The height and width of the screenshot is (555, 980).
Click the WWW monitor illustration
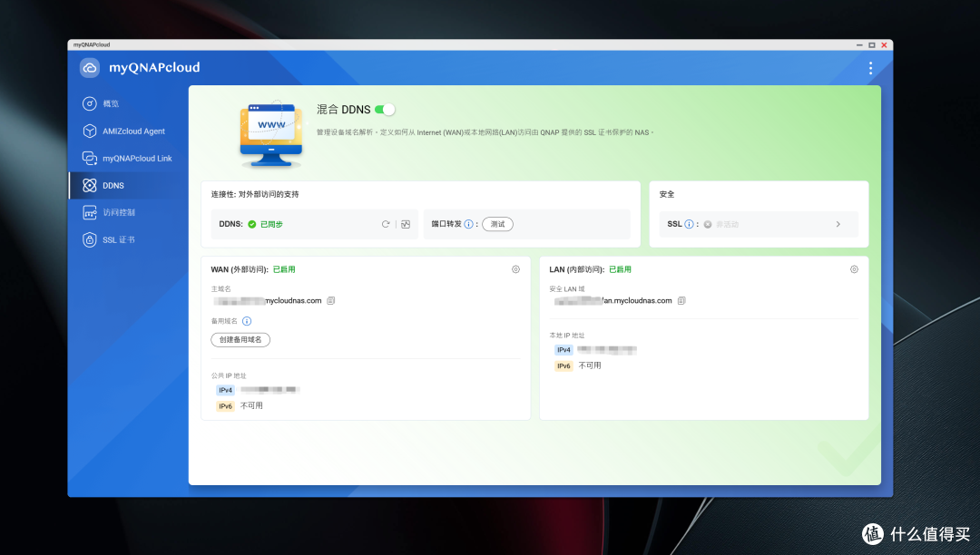click(271, 135)
